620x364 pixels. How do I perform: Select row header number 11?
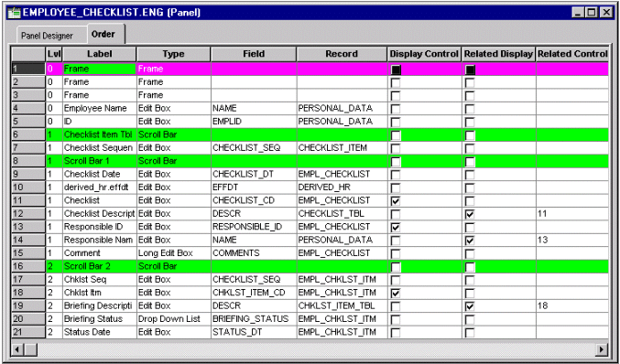coord(28,200)
